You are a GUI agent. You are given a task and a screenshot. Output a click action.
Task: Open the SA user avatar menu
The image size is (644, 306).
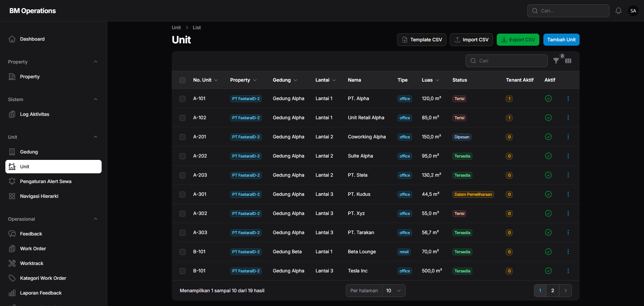click(x=633, y=11)
